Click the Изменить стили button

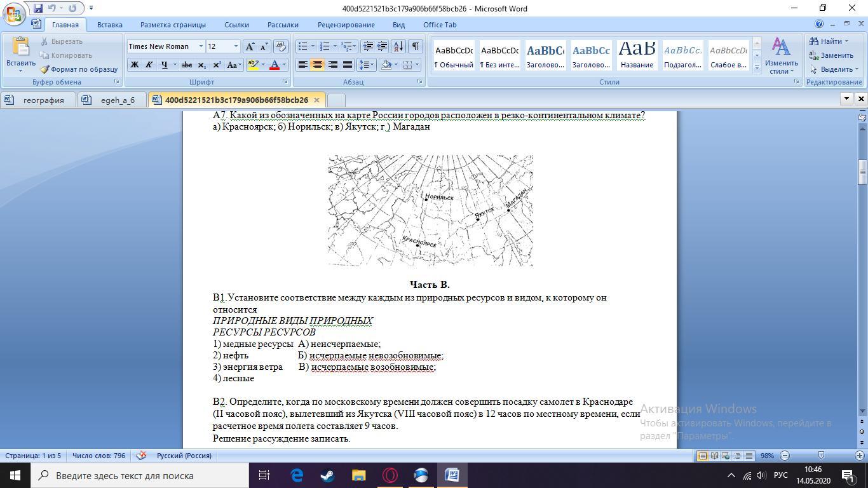tap(781, 55)
